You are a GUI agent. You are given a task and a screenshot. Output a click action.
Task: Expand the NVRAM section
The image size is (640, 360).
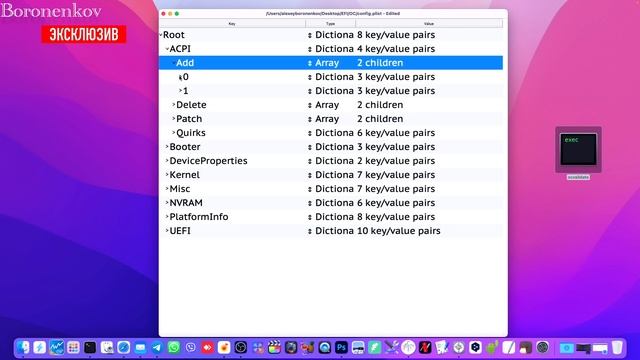tap(167, 202)
